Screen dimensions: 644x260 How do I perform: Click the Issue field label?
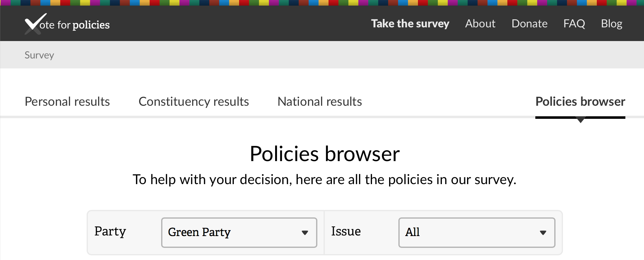pos(346,231)
